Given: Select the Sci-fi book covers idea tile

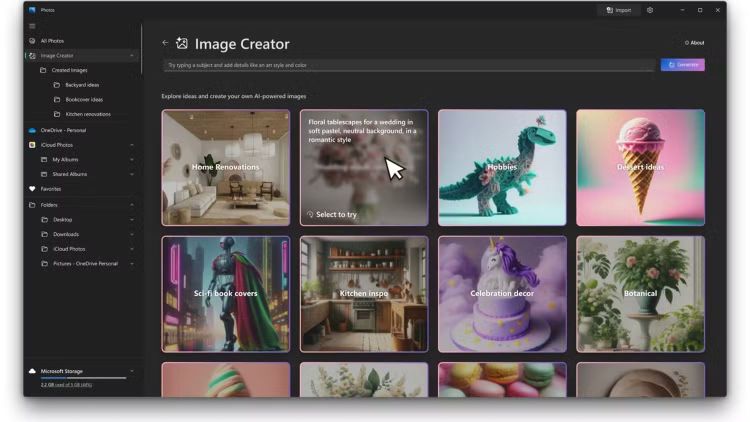Looking at the screenshot, I should click(226, 294).
